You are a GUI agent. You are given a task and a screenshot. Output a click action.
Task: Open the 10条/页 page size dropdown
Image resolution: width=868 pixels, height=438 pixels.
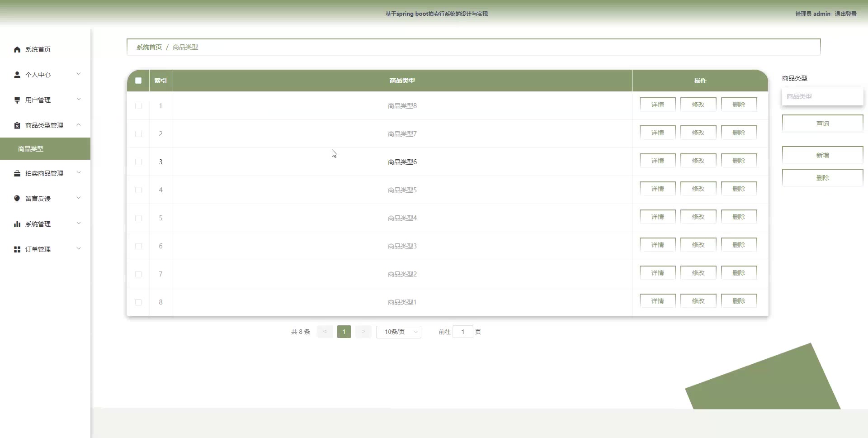tap(398, 332)
